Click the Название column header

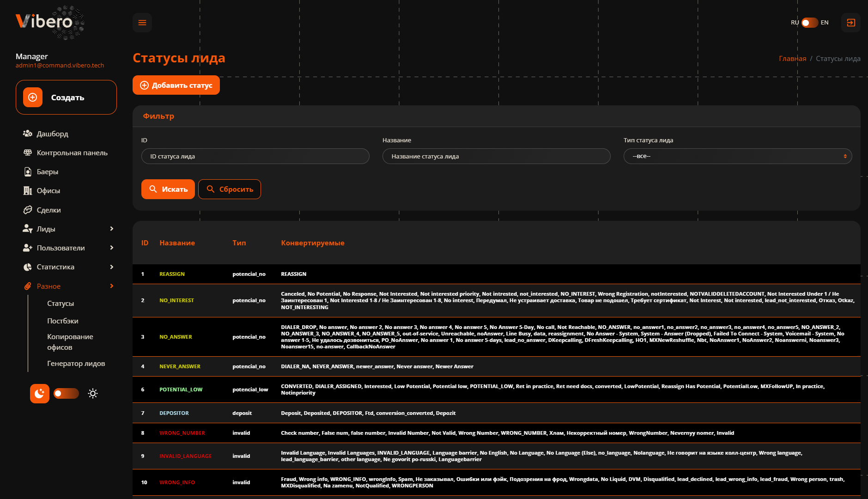pos(177,243)
